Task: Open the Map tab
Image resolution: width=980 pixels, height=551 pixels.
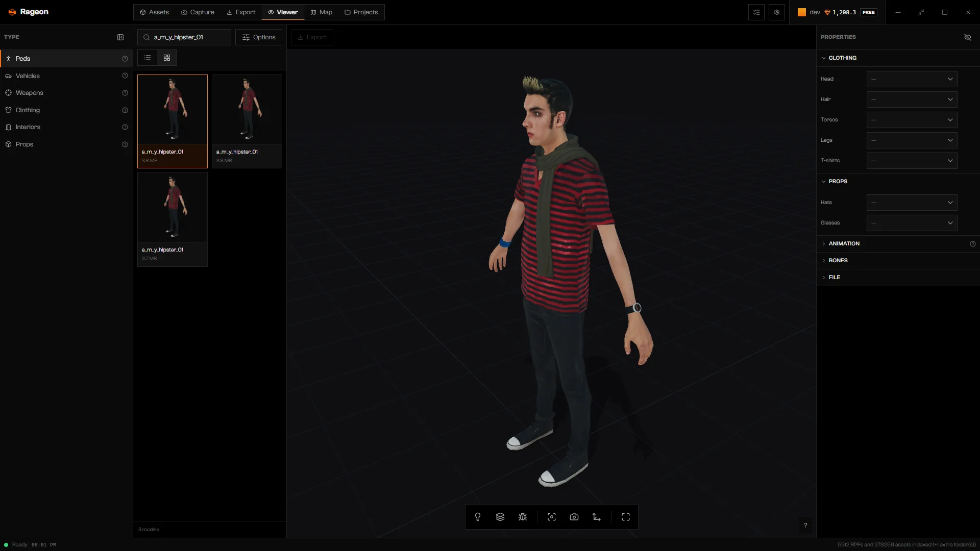Action: 322,12
